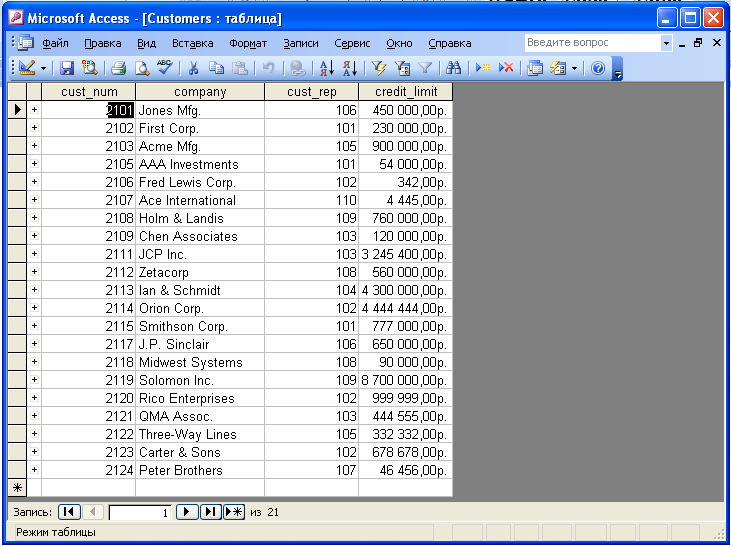The height and width of the screenshot is (546, 731).
Task: Sort ascending with the А-Я icon
Action: 327,68
